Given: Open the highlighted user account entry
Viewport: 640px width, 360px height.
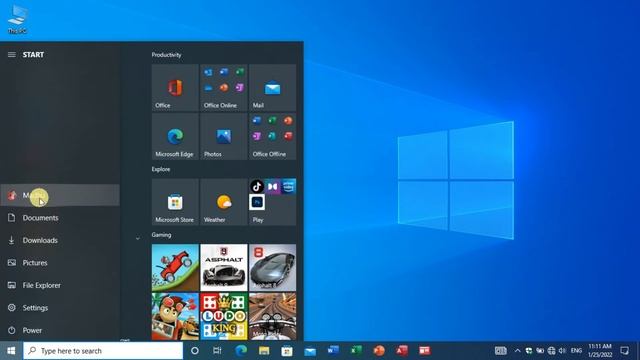Looking at the screenshot, I should click(60, 195).
